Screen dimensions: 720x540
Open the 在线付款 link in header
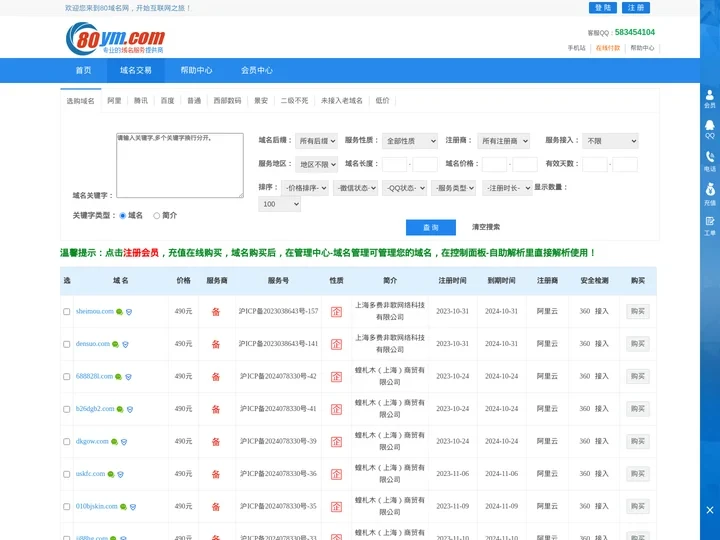coord(608,48)
